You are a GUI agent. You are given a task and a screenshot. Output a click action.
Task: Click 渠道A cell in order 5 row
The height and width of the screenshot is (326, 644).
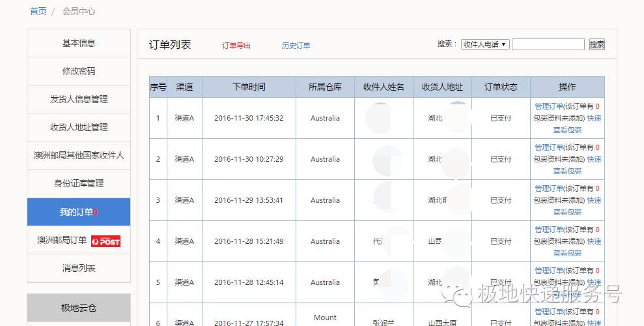click(184, 282)
